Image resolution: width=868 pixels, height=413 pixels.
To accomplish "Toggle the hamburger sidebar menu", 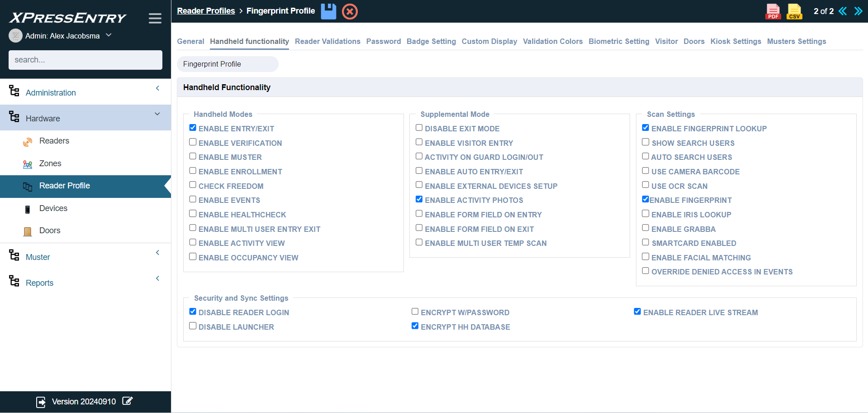I will point(155,18).
